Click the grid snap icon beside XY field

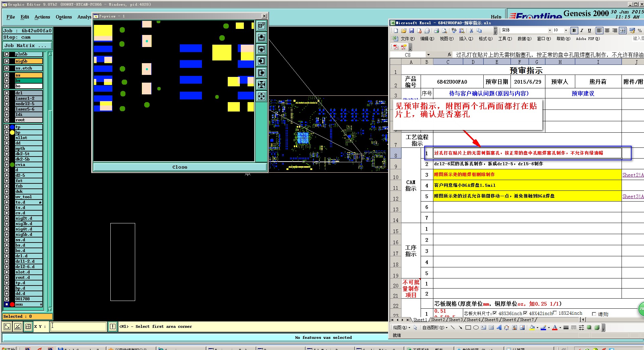[x=28, y=326]
